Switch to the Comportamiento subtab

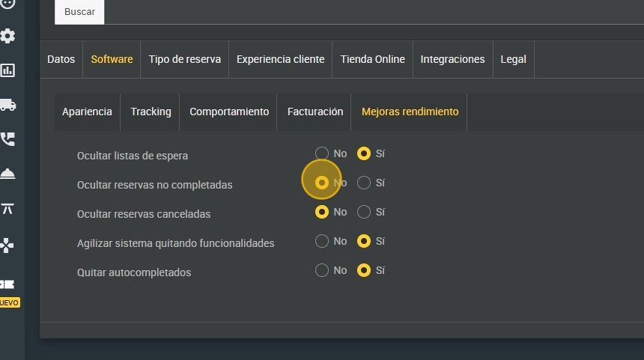click(228, 112)
